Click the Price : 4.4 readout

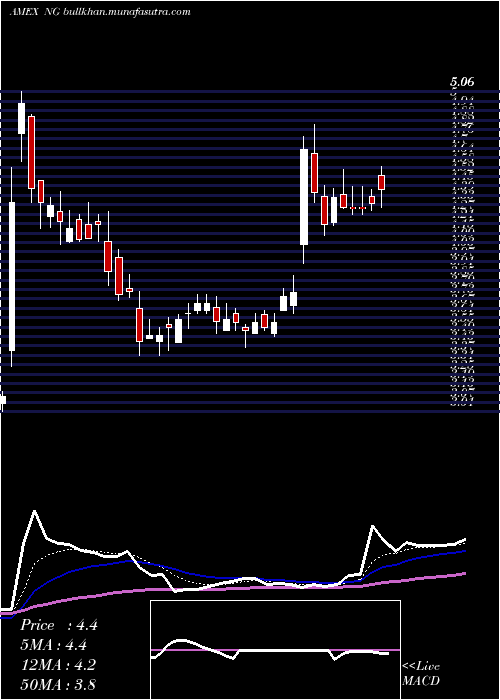pos(58,625)
